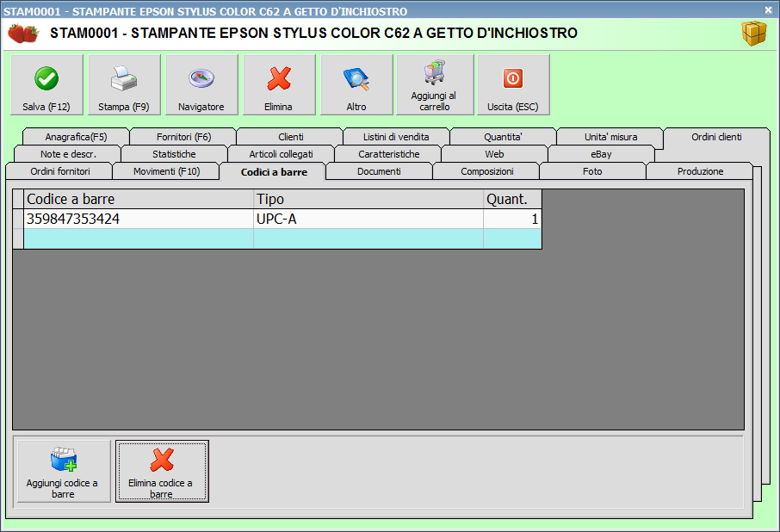Open the Foto tab

tap(592, 171)
